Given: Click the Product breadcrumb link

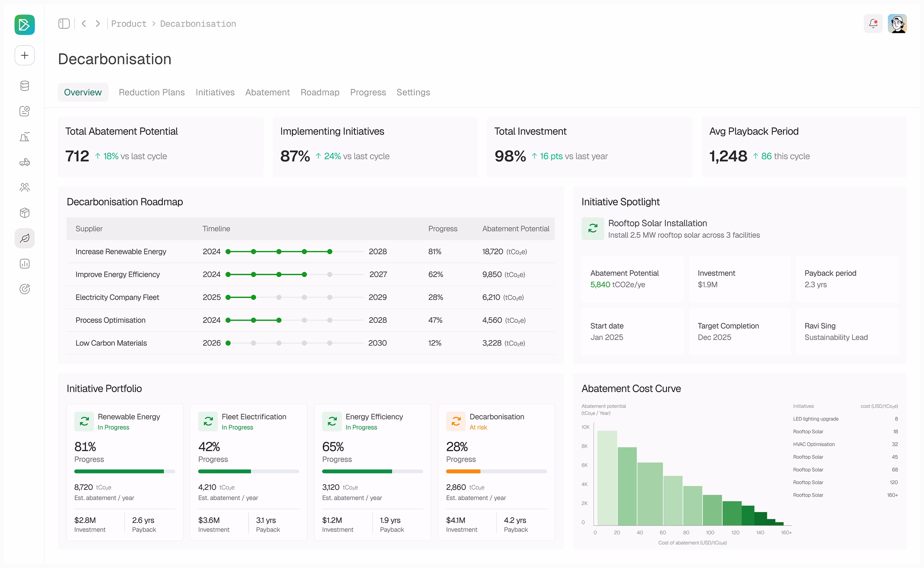Looking at the screenshot, I should pyautogui.click(x=129, y=24).
